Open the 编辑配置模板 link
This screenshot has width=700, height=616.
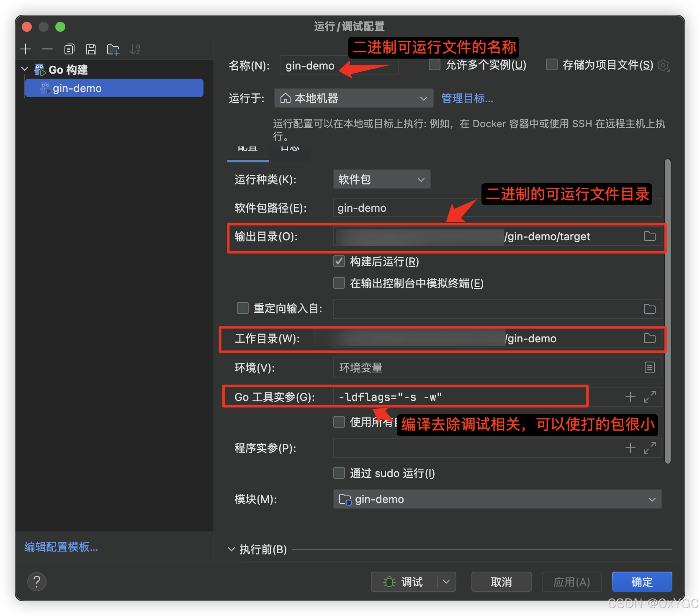click(x=61, y=547)
